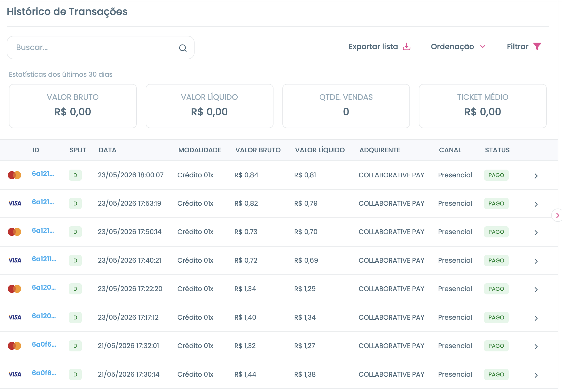Click Mastercard icon in 17:22:20 row
562x392 pixels.
click(14, 289)
